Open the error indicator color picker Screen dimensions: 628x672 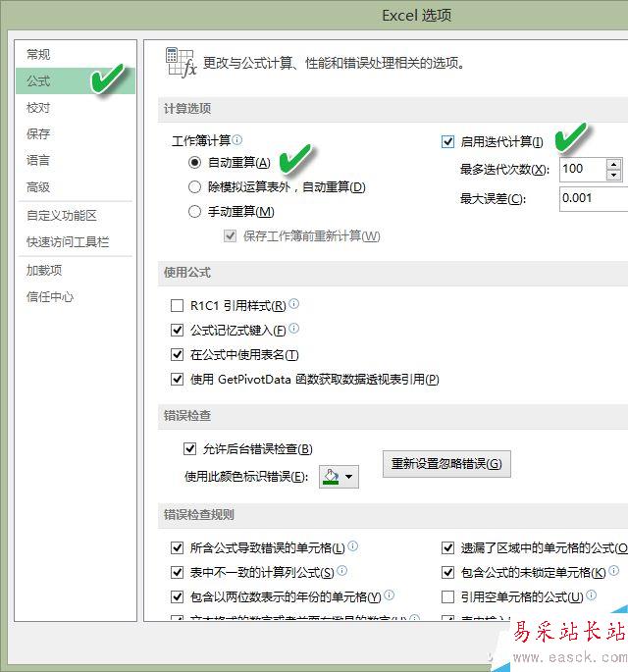(339, 477)
